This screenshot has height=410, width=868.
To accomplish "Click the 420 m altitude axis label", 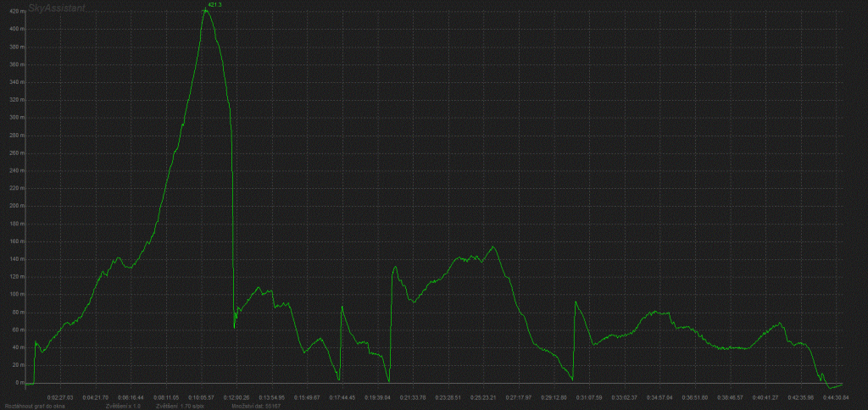I will 16,11.
